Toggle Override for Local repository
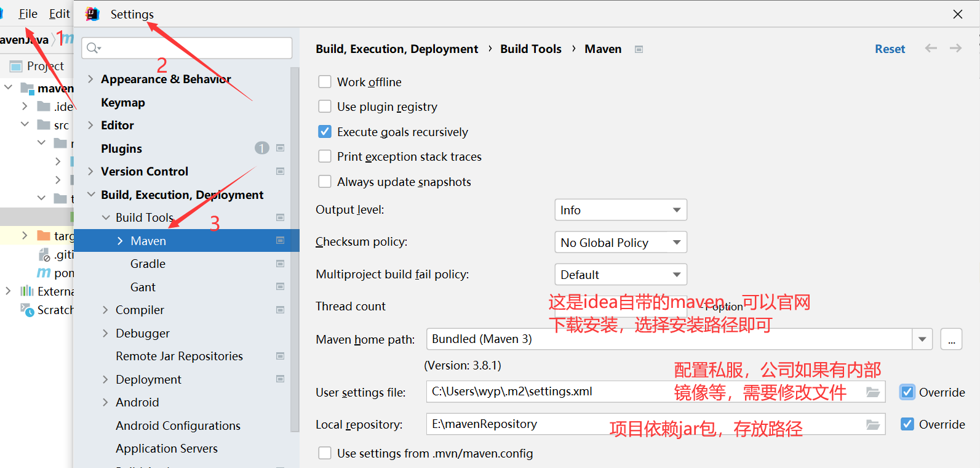 tap(907, 424)
